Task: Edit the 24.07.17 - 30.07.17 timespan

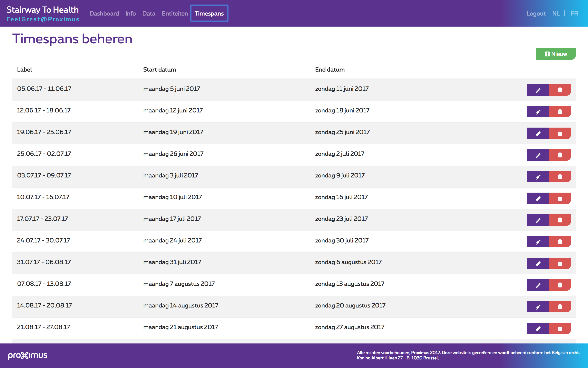Action: 538,242
